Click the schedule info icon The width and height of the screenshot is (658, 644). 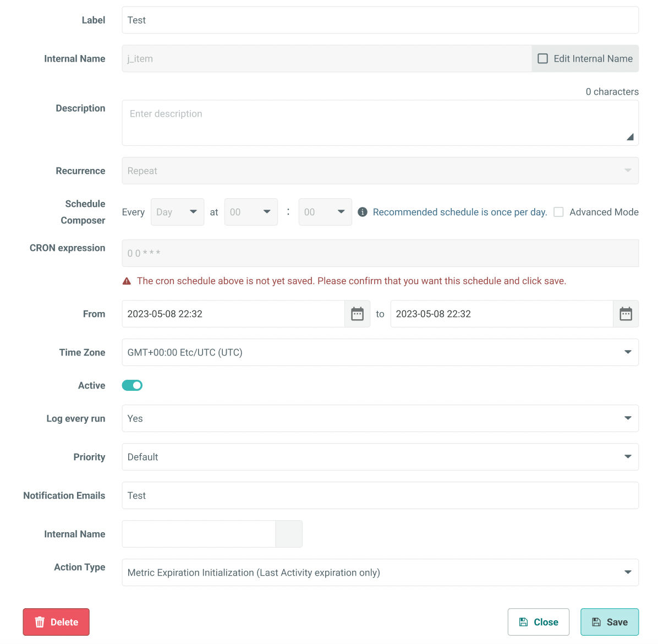click(x=363, y=212)
